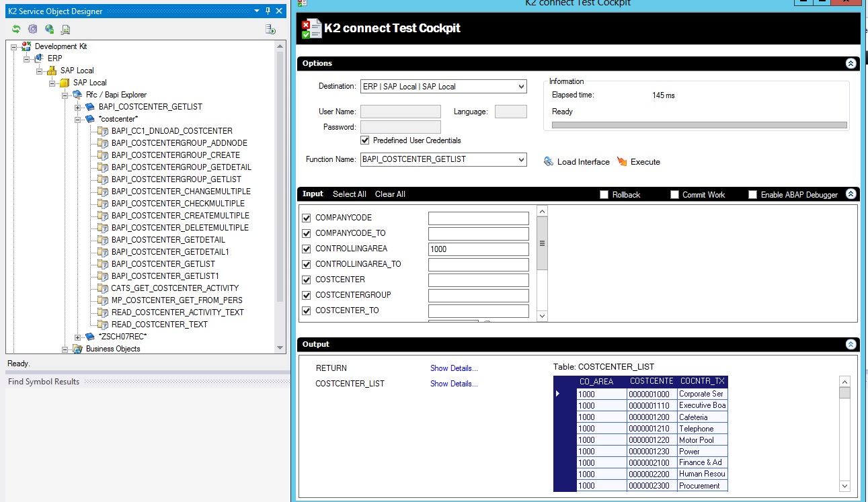The width and height of the screenshot is (868, 502).
Task: Enable the Rollback checkbox
Action: coord(604,194)
